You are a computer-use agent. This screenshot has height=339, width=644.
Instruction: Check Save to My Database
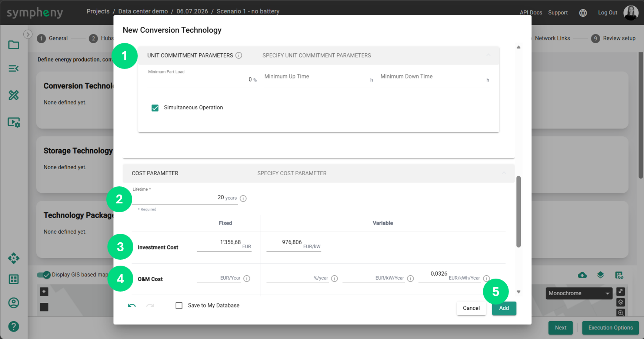(x=179, y=306)
